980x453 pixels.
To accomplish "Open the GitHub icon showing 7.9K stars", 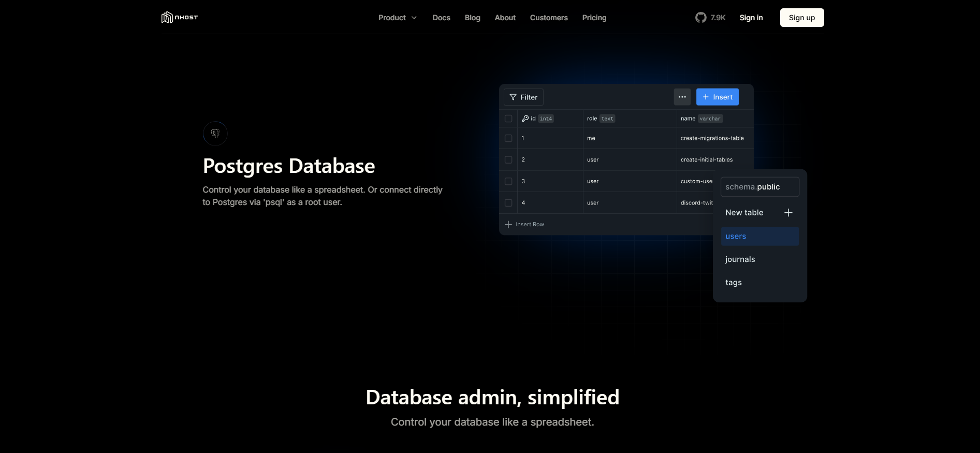I will 700,18.
